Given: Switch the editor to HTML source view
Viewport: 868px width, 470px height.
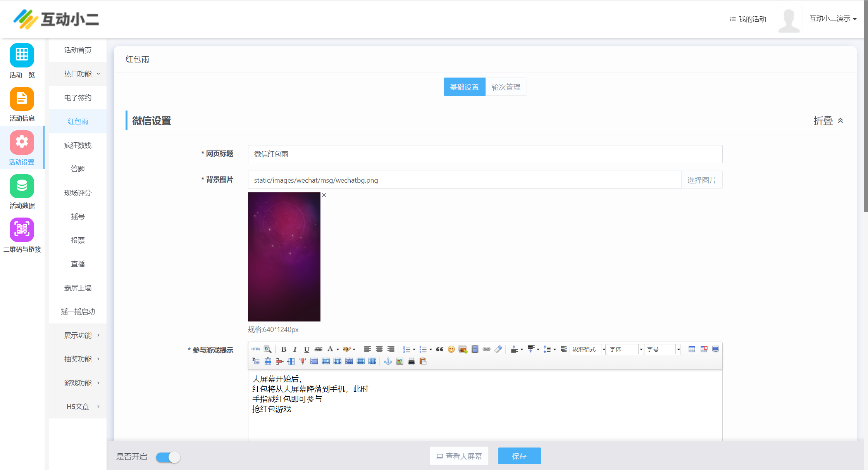Looking at the screenshot, I should [x=256, y=349].
